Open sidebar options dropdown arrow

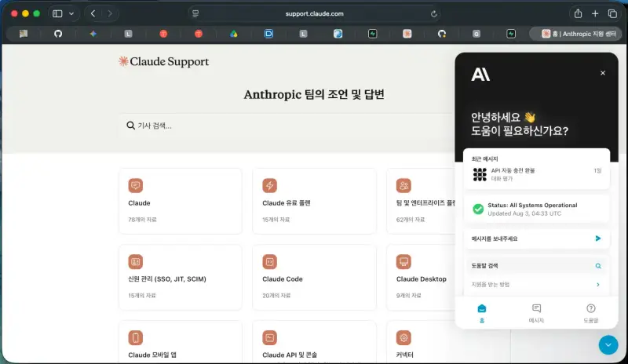(71, 13)
